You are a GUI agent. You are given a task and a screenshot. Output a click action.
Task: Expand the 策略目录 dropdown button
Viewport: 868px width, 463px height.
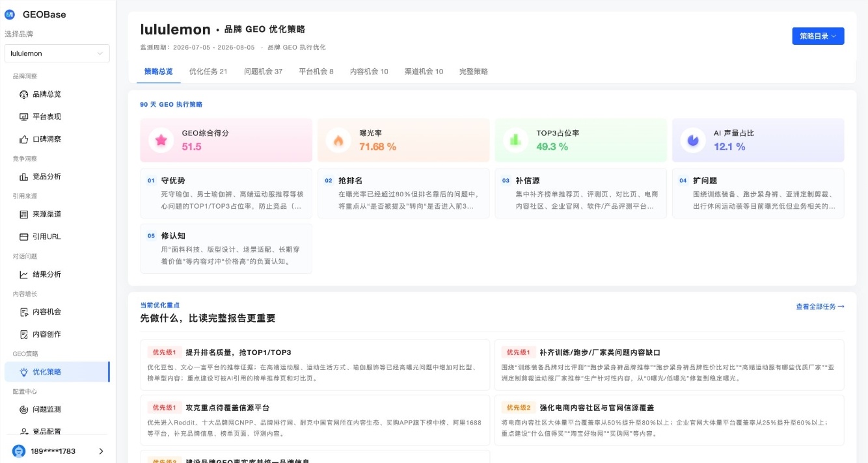818,36
